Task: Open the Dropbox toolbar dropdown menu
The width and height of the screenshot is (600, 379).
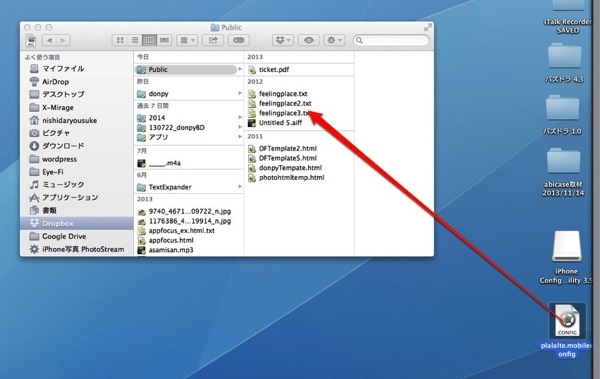Action: pyautogui.click(x=283, y=40)
